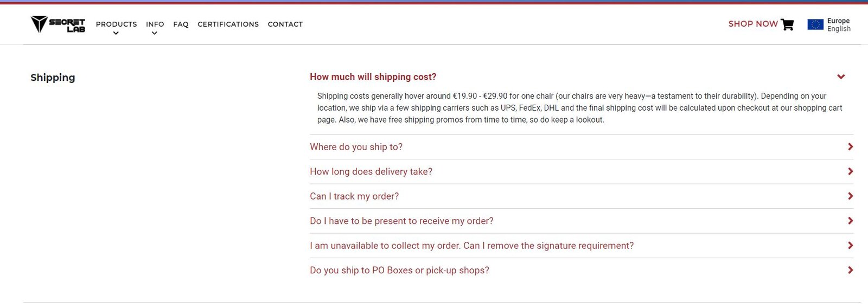Open the shopping cart icon
The image size is (868, 308).
pyautogui.click(x=787, y=24)
